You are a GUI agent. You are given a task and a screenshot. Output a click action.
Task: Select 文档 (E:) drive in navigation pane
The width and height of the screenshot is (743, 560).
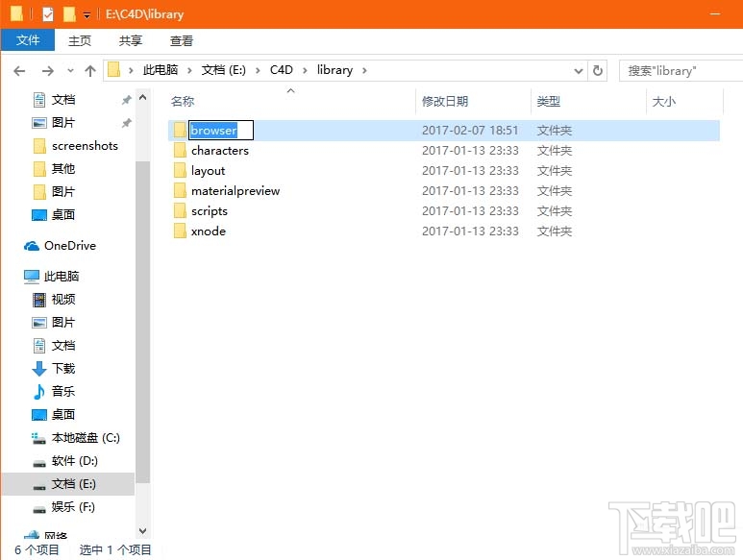pyautogui.click(x=74, y=484)
